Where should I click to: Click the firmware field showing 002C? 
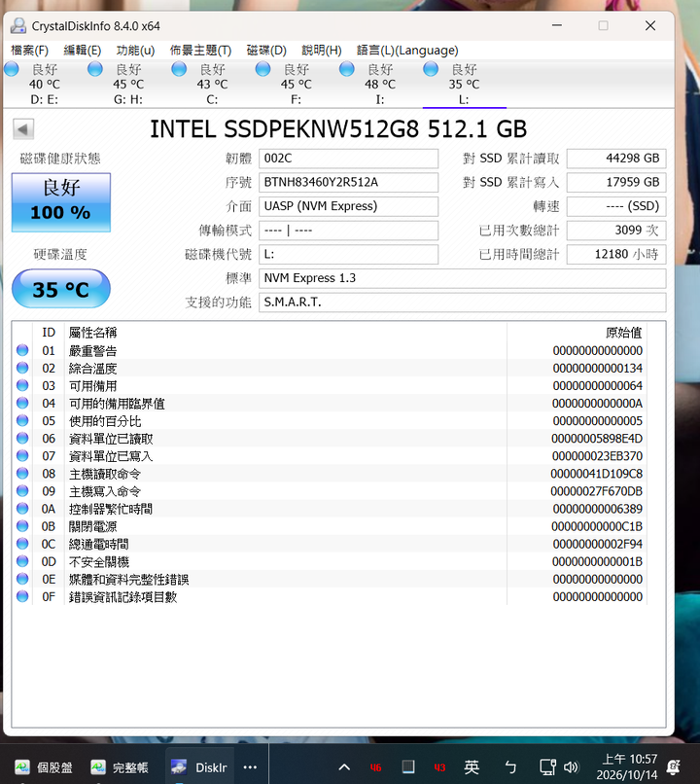tap(348, 159)
